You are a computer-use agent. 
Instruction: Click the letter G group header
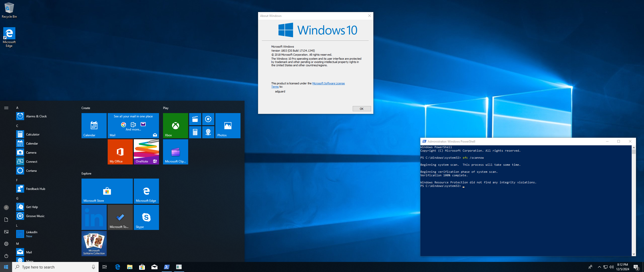[x=17, y=198]
